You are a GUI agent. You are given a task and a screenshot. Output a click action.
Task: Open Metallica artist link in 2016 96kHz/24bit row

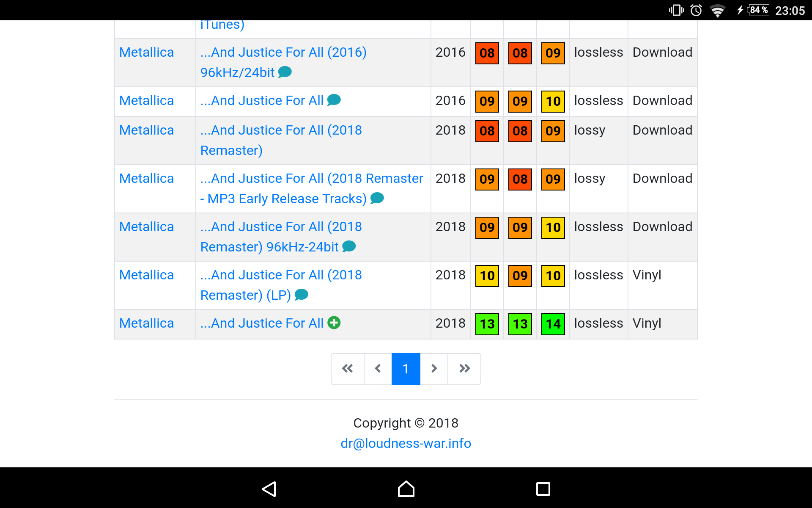[146, 52]
